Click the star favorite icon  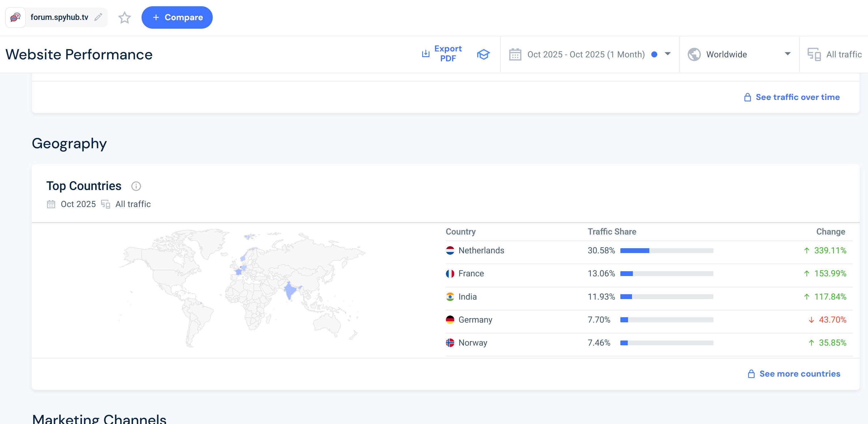point(124,18)
